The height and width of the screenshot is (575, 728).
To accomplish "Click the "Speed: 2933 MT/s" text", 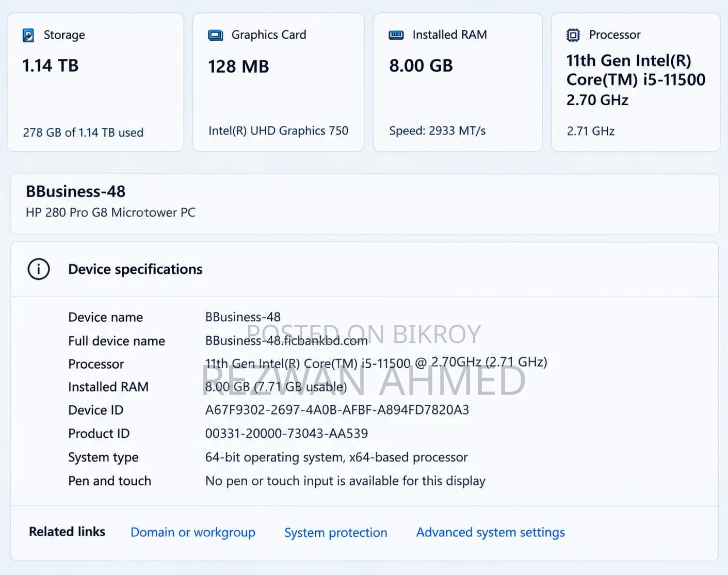I will pyautogui.click(x=438, y=131).
